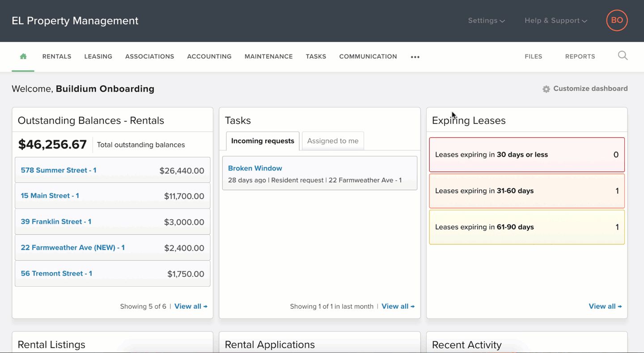Switch to the Assigned to me tab
This screenshot has width=644, height=353.
pyautogui.click(x=333, y=140)
